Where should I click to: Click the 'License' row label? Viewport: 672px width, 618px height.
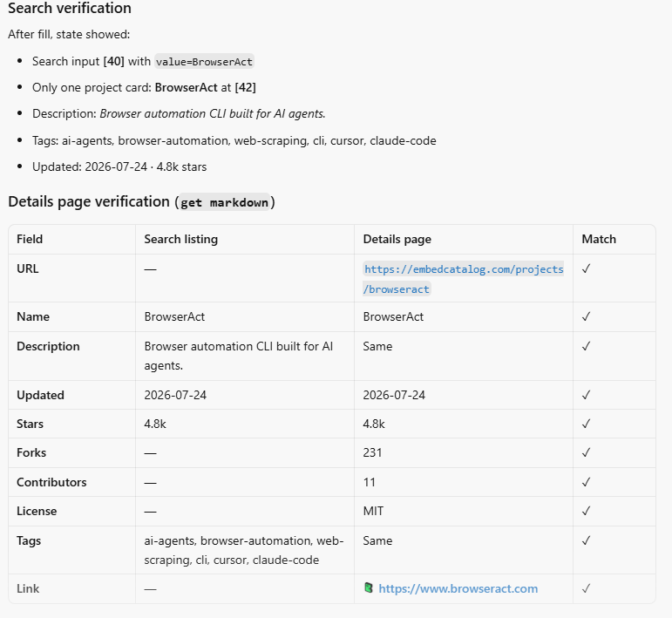click(37, 511)
